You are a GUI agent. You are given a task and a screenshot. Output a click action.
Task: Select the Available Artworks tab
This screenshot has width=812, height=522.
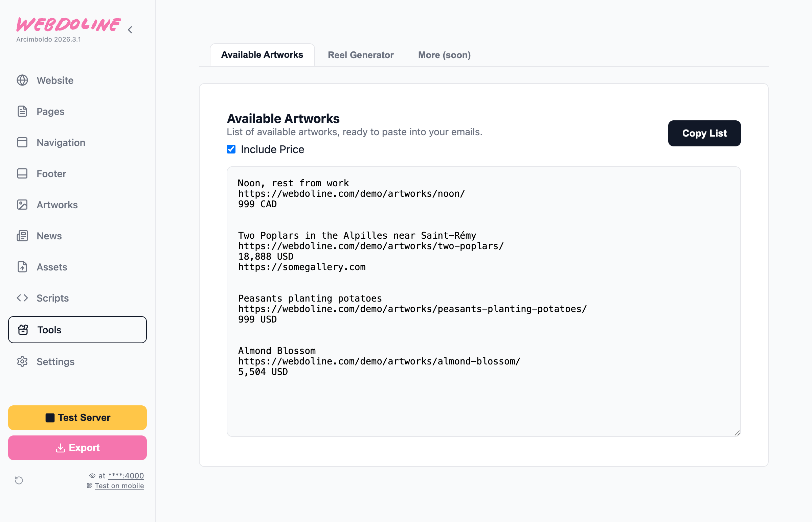coord(262,55)
